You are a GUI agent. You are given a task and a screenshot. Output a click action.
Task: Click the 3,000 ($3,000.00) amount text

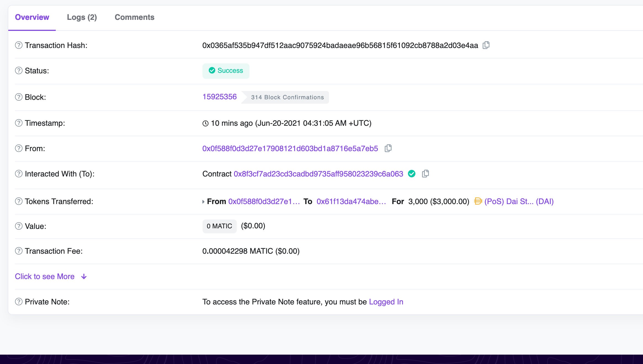coord(439,201)
